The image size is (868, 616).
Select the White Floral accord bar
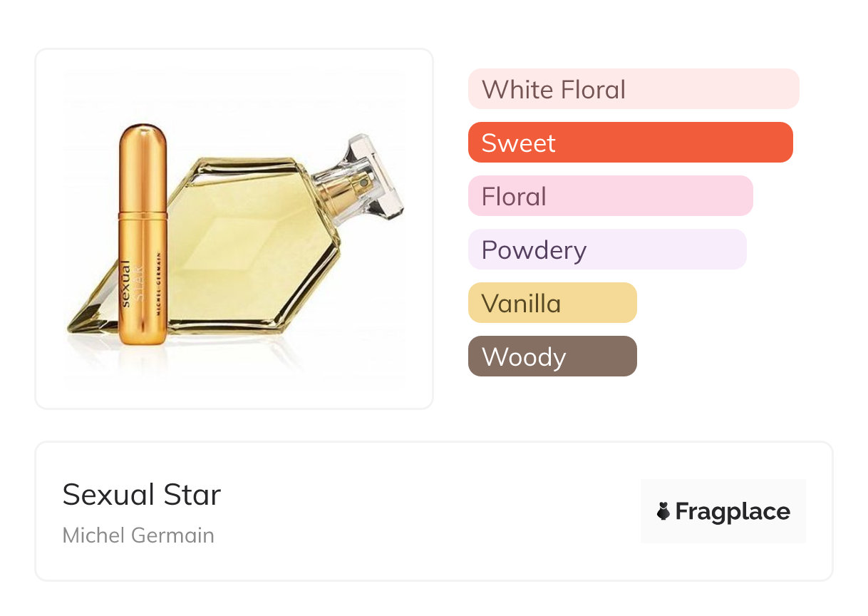click(633, 89)
